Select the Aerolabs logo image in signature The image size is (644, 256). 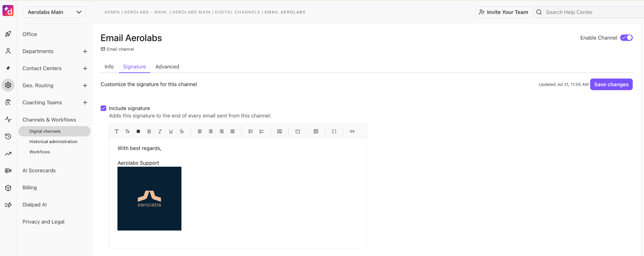(x=149, y=198)
